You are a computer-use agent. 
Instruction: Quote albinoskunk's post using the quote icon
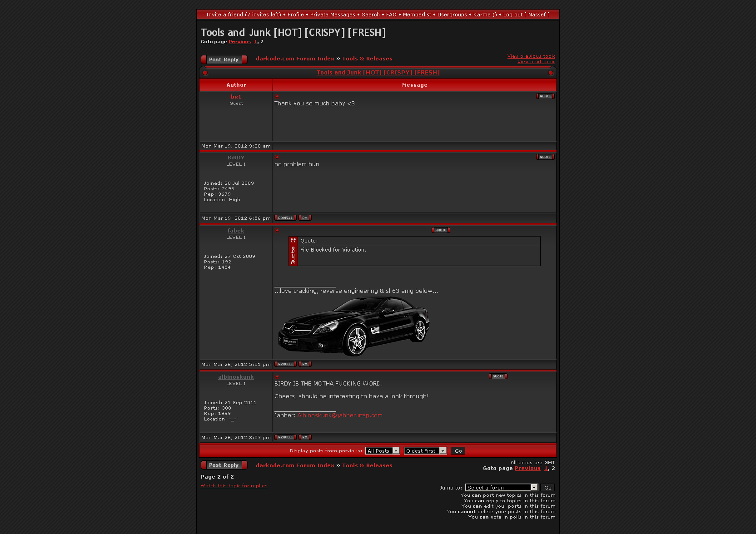click(x=497, y=376)
